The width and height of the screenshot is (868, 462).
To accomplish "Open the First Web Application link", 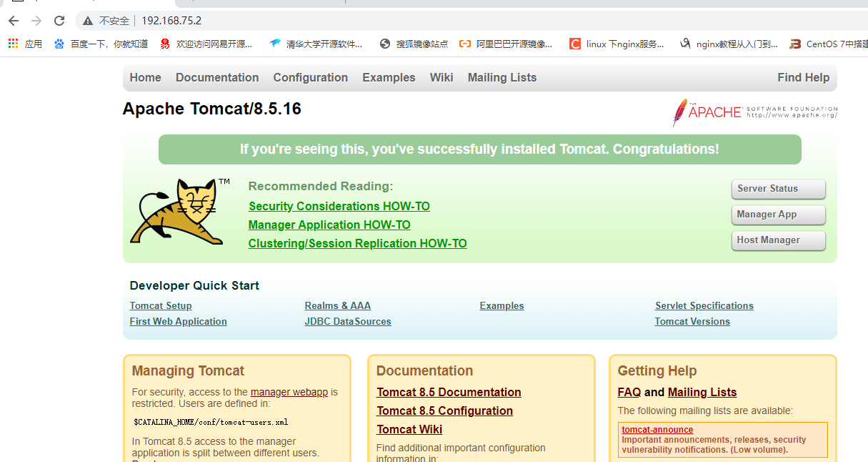I will coord(179,321).
